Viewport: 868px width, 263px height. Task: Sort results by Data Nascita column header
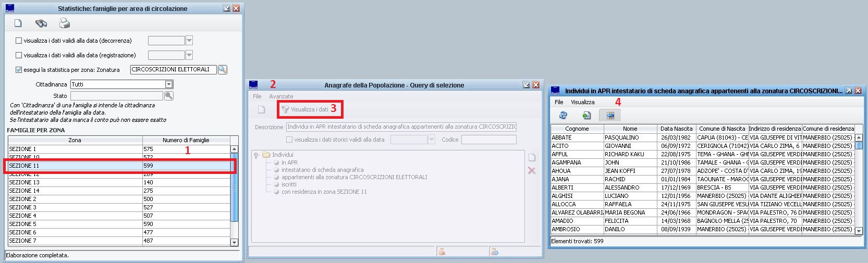[x=676, y=129]
